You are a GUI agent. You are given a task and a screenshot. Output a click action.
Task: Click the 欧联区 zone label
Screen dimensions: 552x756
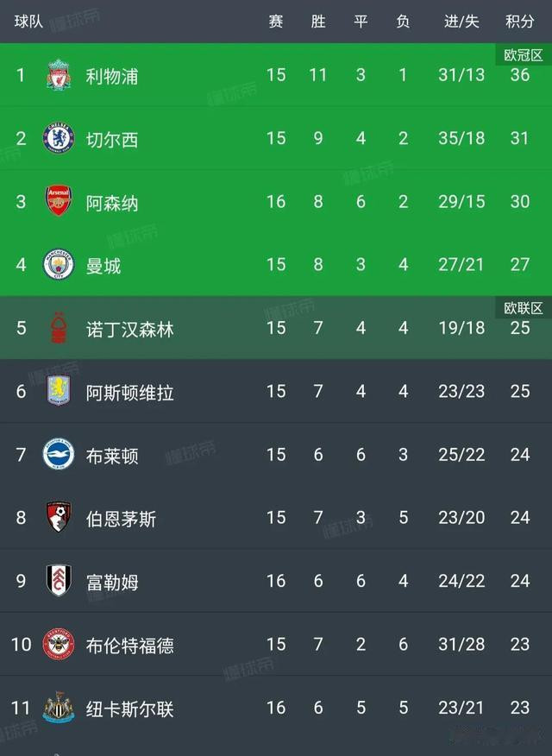tap(524, 308)
